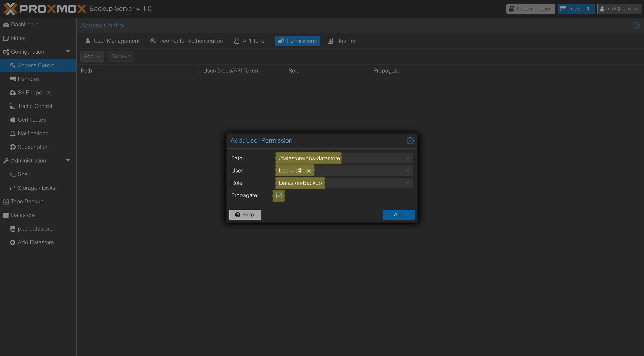This screenshot has width=644, height=356.
Task: Open the Dashboard sidebar item
Action: [38, 24]
